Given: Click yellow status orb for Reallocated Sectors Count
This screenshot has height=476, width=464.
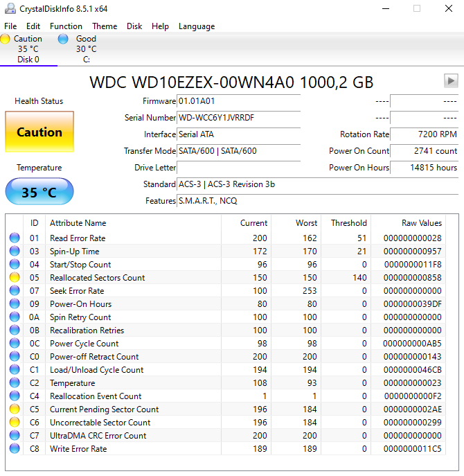Looking at the screenshot, I should click(15, 278).
